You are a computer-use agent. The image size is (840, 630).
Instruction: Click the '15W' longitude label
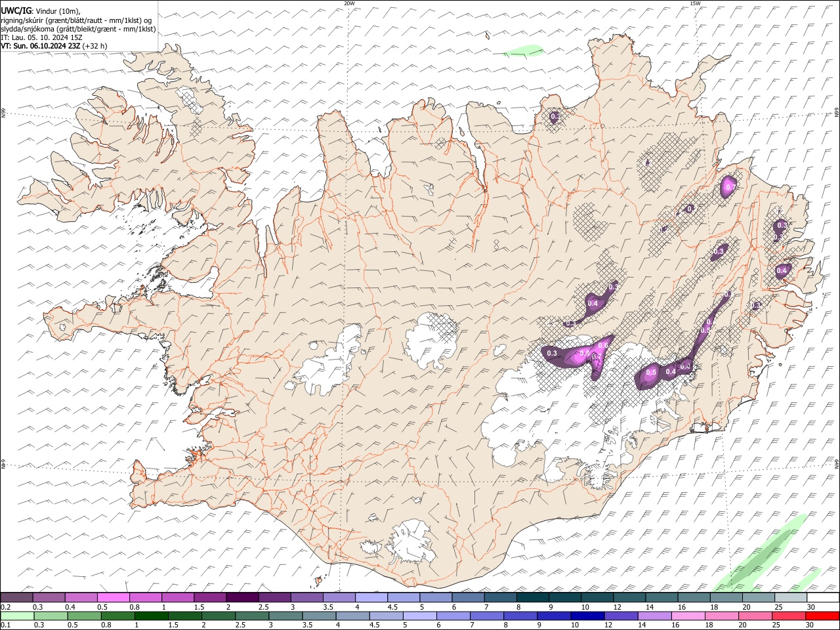pos(695,3)
